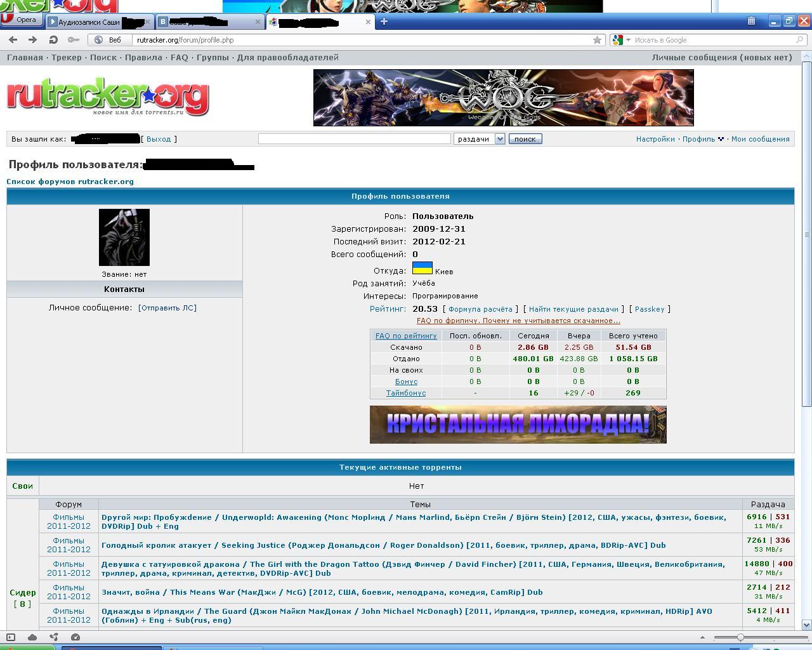Open the Правила menu link

click(x=143, y=58)
